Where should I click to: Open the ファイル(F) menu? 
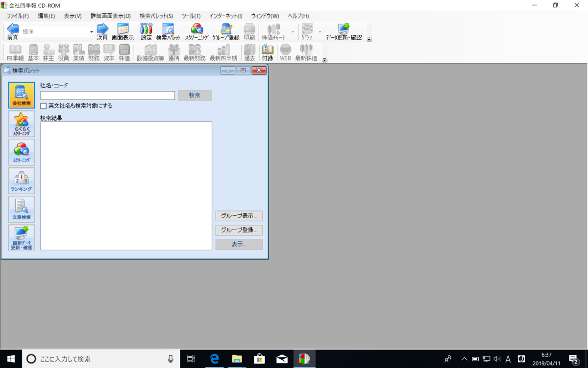(18, 16)
